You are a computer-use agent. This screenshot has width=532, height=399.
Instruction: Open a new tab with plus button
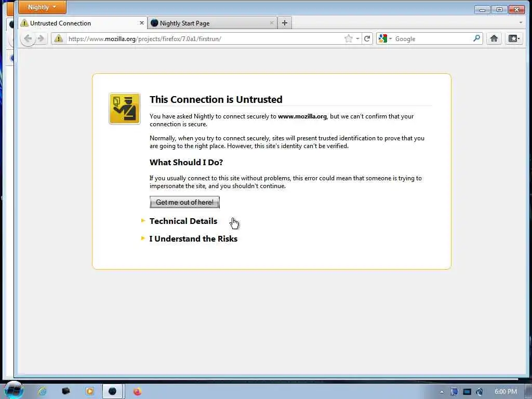click(285, 23)
